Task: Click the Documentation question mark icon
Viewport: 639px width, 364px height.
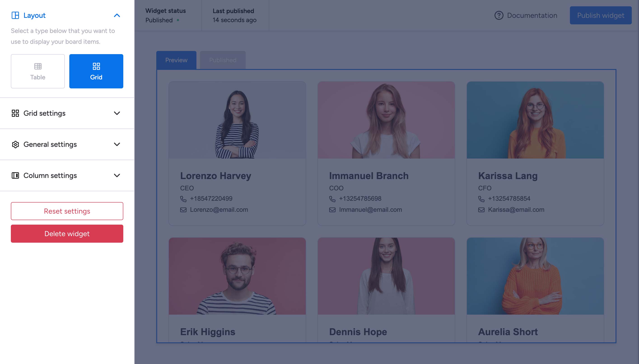Action: click(x=499, y=16)
